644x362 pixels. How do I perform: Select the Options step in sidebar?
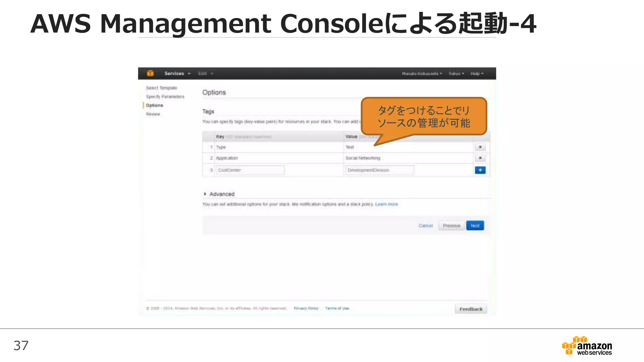tap(154, 105)
